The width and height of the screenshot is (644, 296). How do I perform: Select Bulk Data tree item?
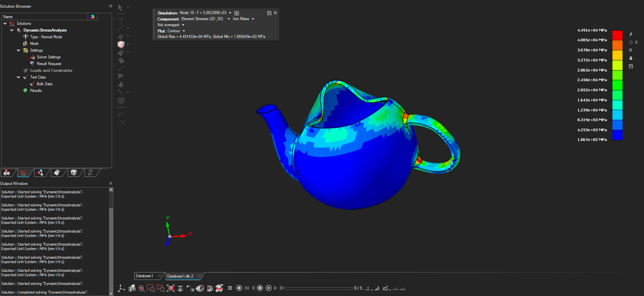[45, 84]
